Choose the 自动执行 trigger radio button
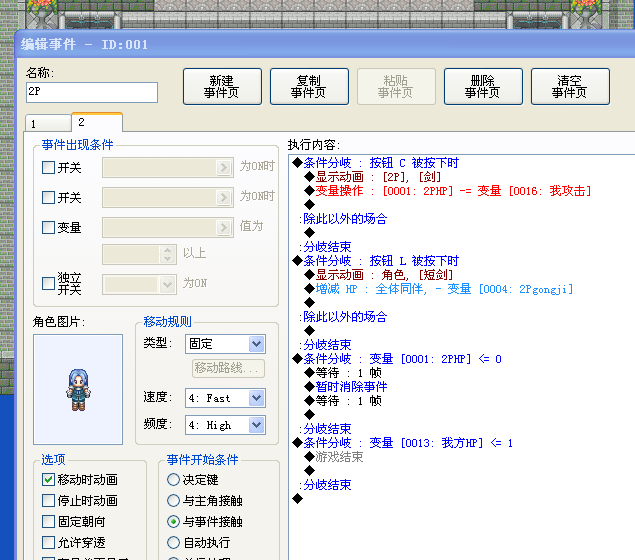The height and width of the screenshot is (560, 635). pyautogui.click(x=173, y=543)
